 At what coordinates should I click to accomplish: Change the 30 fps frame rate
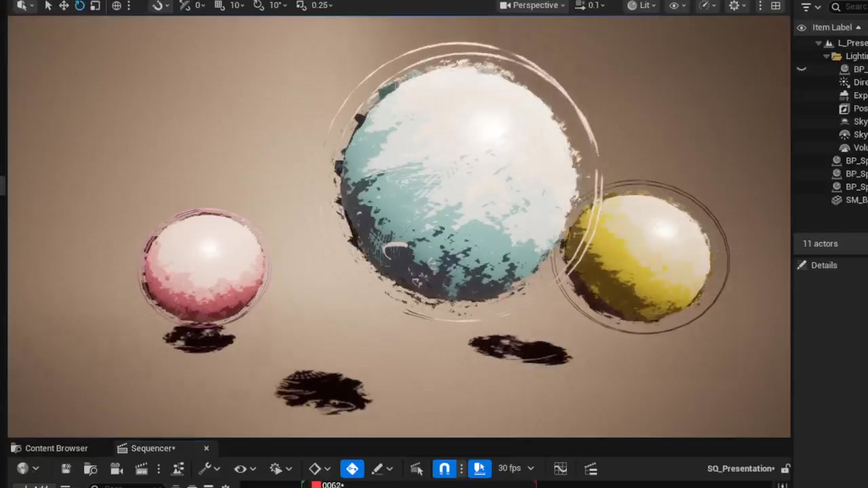point(515,468)
